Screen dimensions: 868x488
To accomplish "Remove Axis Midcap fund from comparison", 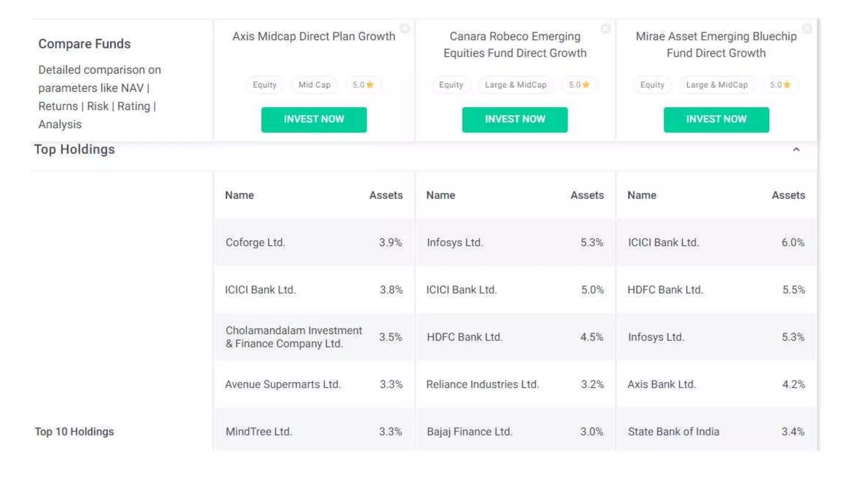I will tap(405, 28).
